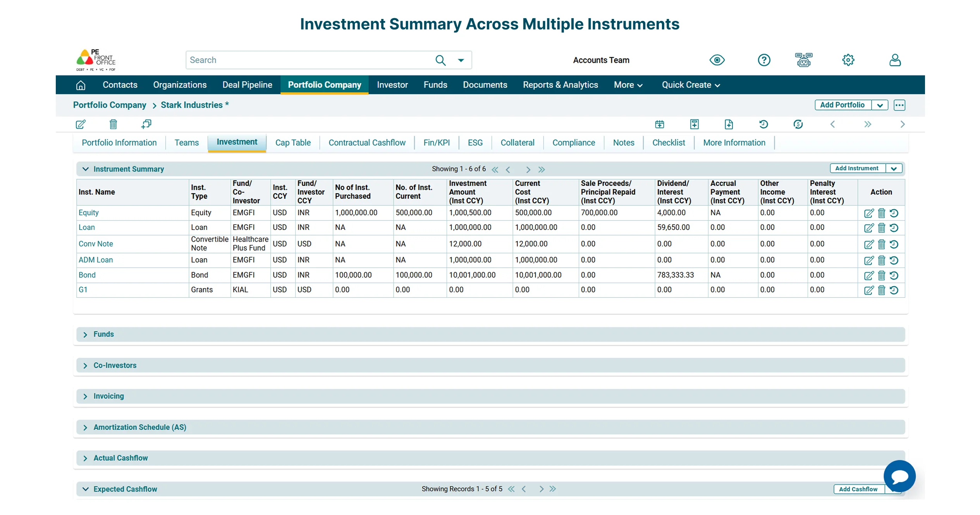The height and width of the screenshot is (515, 980).
Task: Click the currency refresh icon in toolbar
Action: tap(798, 124)
